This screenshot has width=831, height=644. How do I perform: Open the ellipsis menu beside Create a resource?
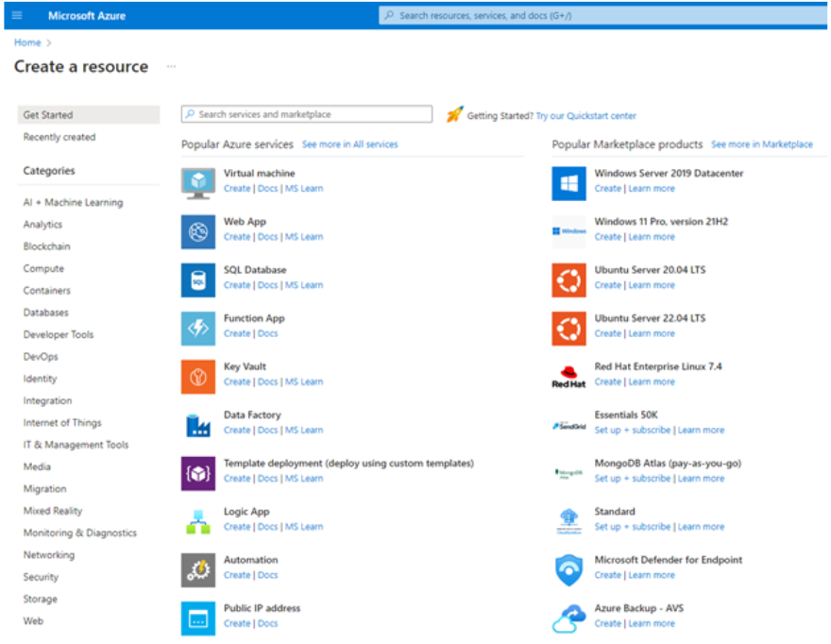(171, 66)
